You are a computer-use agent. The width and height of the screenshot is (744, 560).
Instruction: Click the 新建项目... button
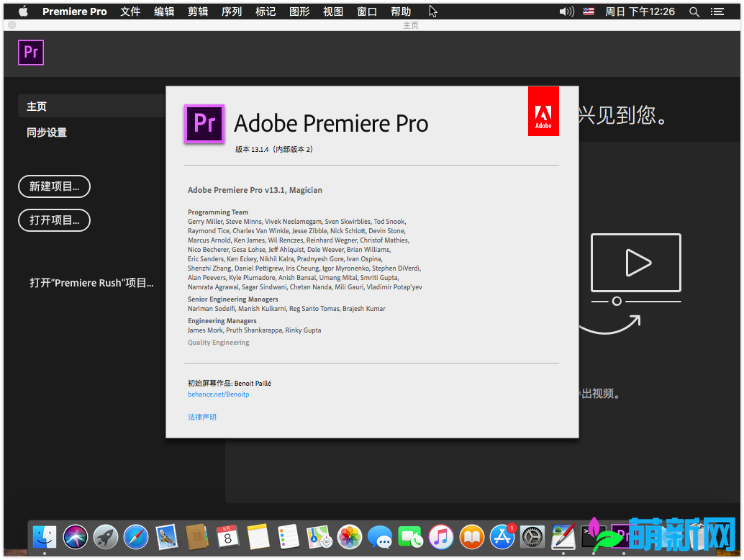pos(54,186)
